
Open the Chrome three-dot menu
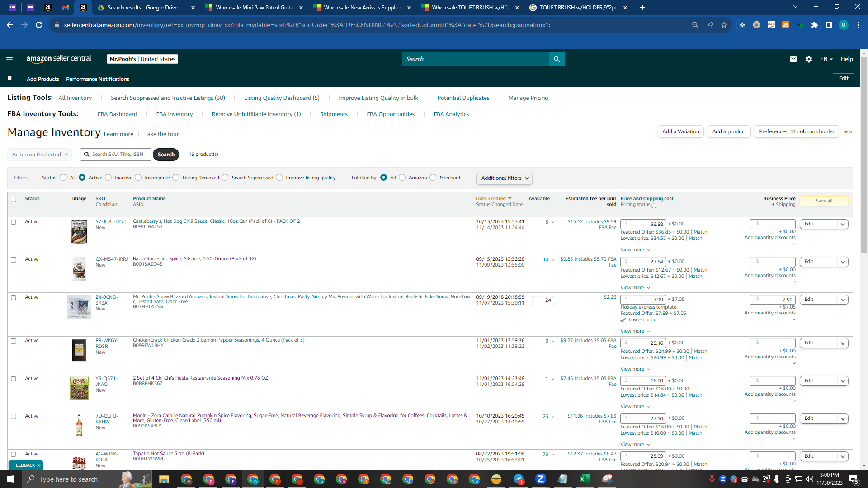[858, 25]
